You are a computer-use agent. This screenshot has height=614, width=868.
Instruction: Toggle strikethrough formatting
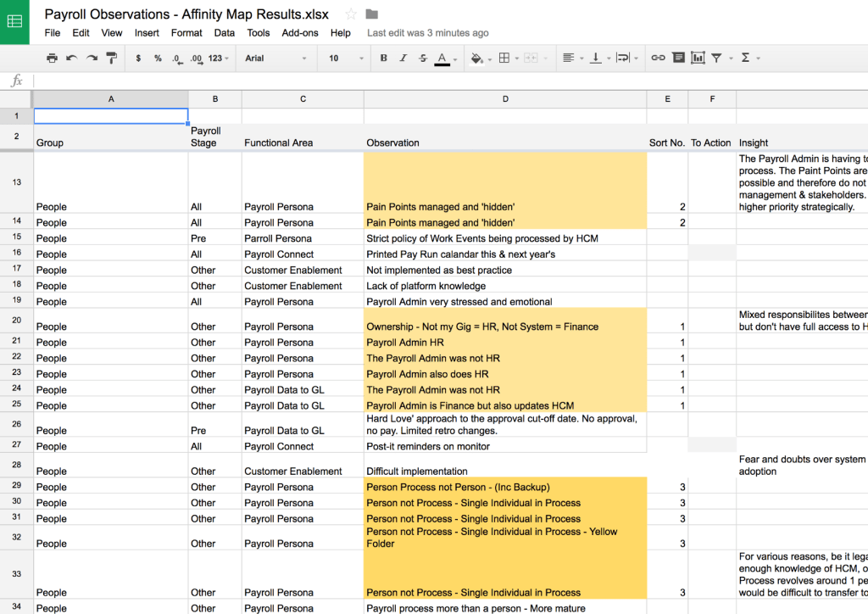pyautogui.click(x=421, y=59)
